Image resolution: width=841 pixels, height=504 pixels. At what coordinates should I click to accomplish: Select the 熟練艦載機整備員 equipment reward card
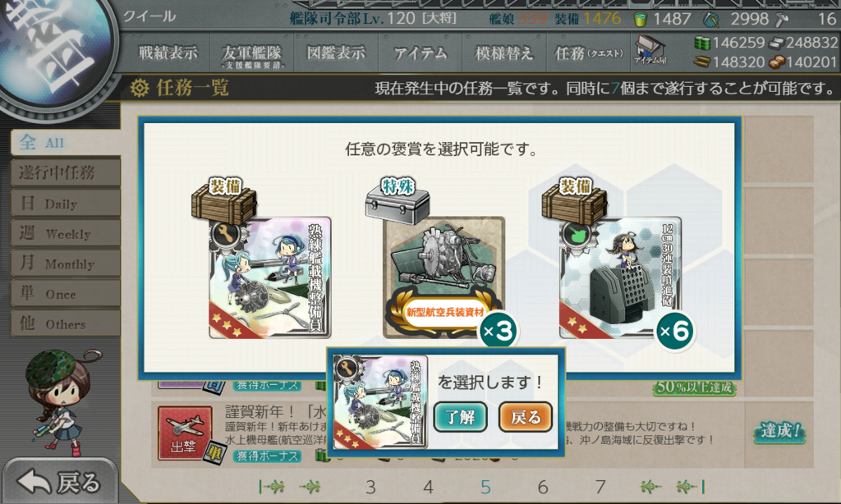269,277
